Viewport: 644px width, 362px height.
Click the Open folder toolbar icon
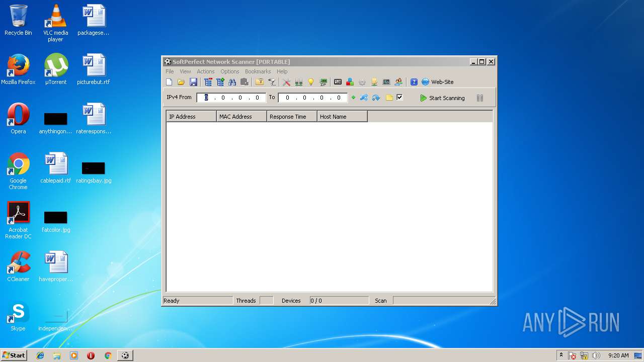(x=181, y=82)
